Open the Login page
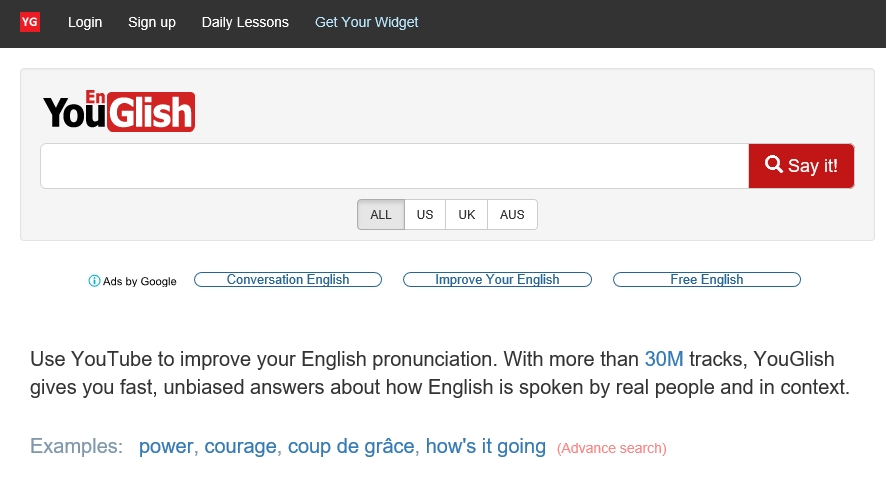886x489 pixels. click(85, 22)
